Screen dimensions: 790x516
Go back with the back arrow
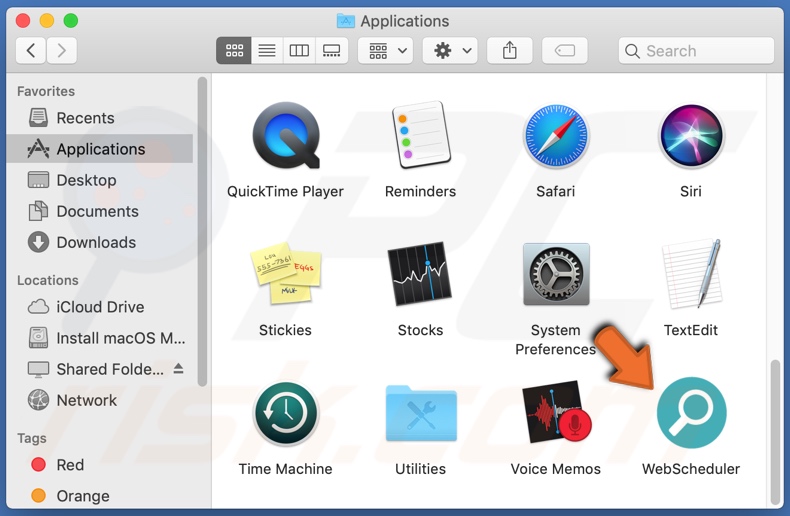tap(31, 50)
